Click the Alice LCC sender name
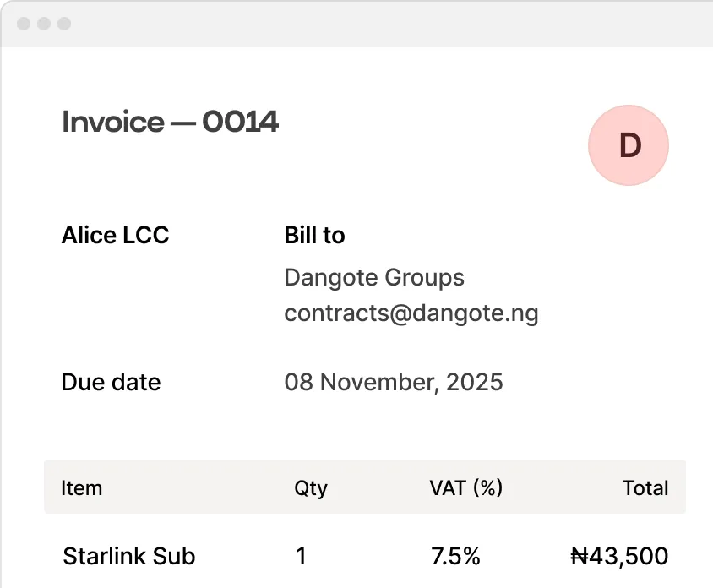The width and height of the screenshot is (713, 588). coord(115,235)
